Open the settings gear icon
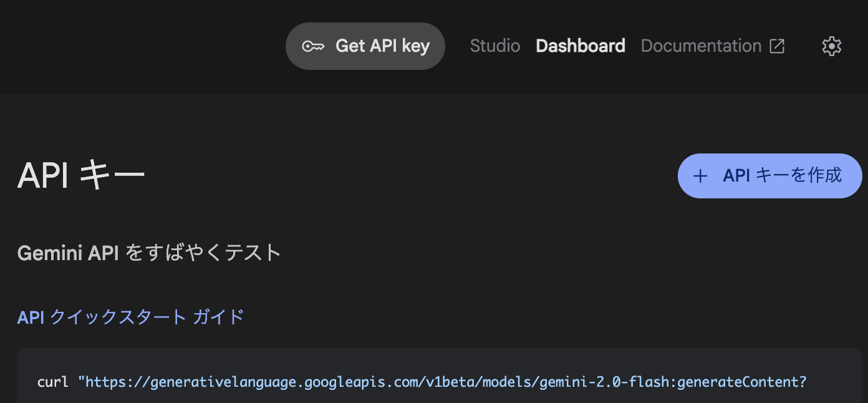The image size is (868, 403). 831,46
